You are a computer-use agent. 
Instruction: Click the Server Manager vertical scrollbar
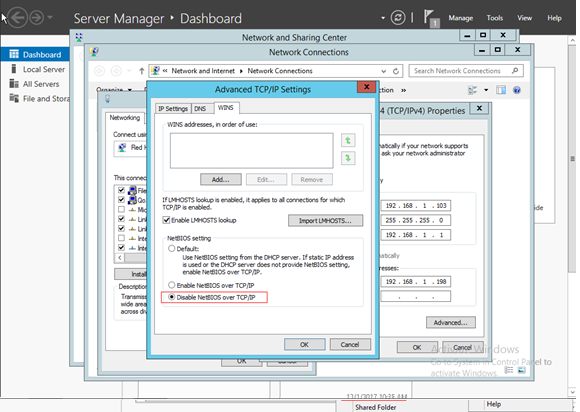coord(572,159)
